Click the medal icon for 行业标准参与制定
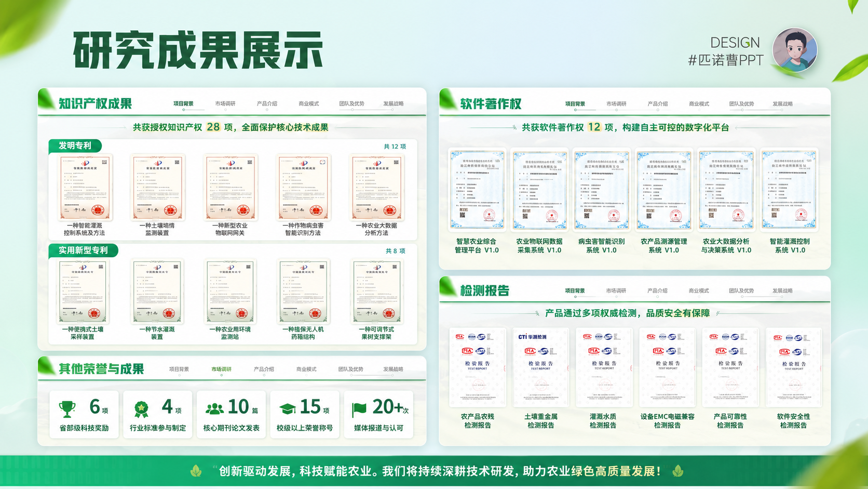 pyautogui.click(x=141, y=409)
